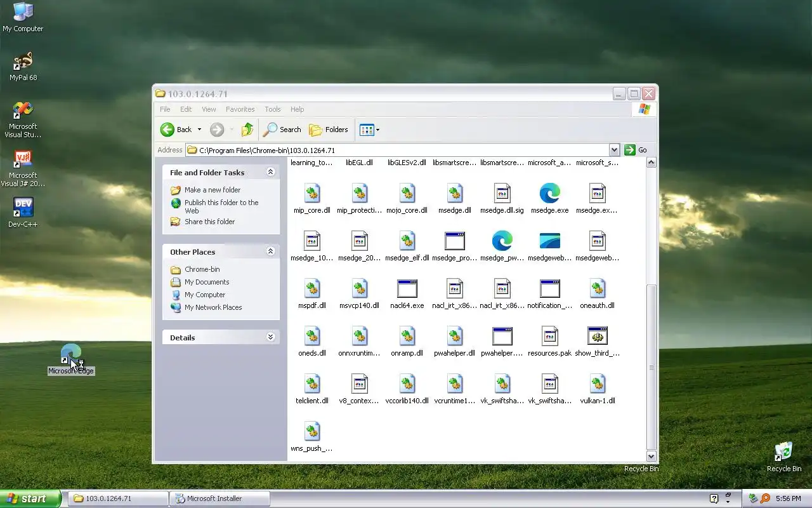Select the msedge.dll.sig file
812x508 pixels.
pyautogui.click(x=502, y=199)
